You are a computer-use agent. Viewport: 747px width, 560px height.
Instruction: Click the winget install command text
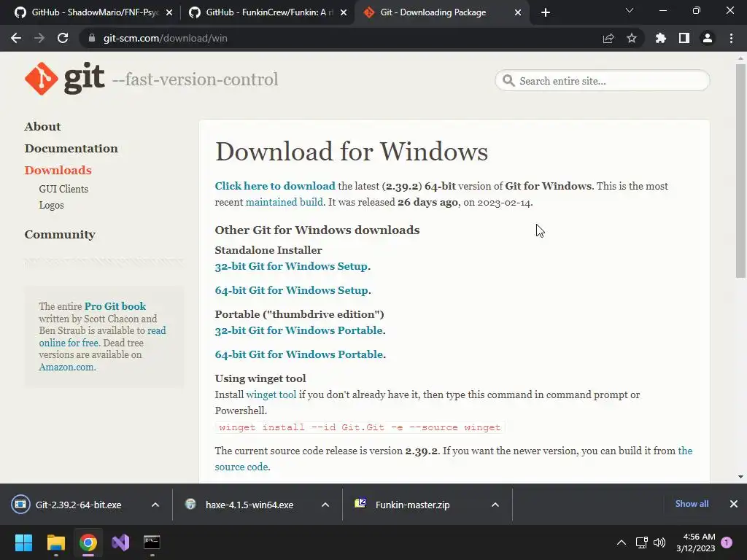(360, 427)
